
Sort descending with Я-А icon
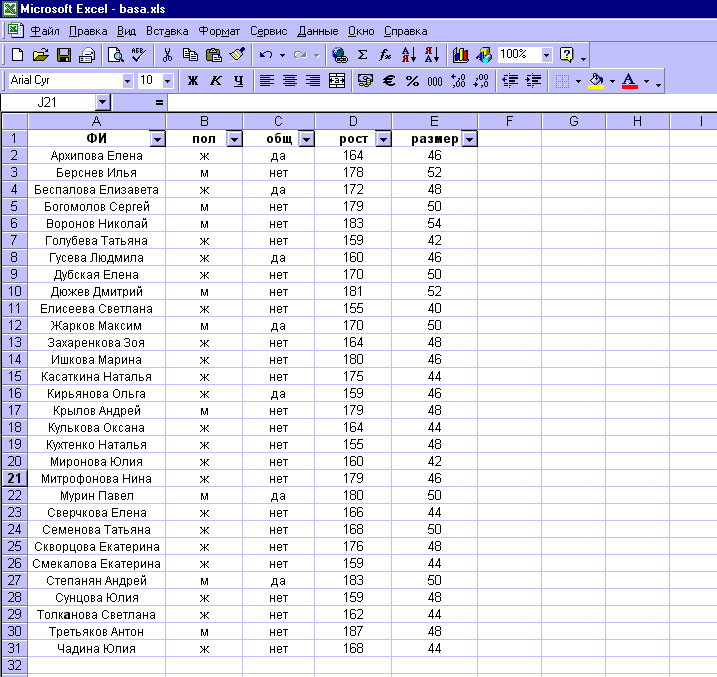[x=432, y=55]
